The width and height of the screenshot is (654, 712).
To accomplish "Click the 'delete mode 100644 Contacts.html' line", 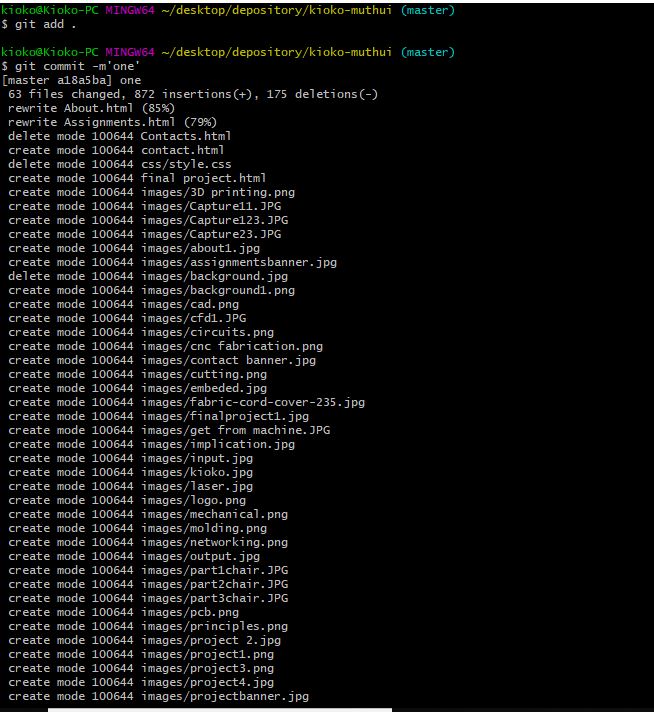I will pos(119,136).
